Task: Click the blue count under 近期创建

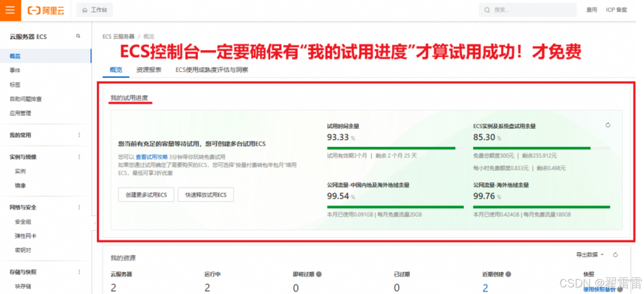Action: [486, 288]
